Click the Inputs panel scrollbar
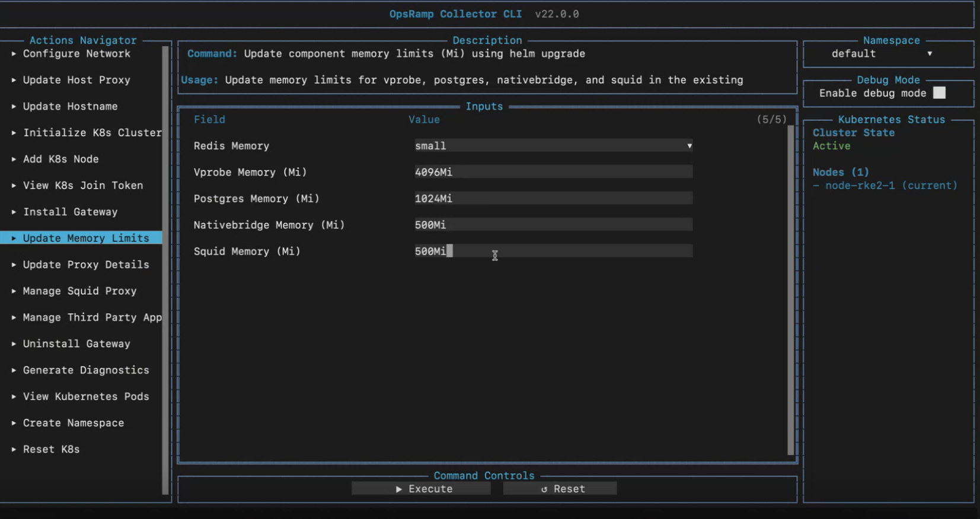 790,290
